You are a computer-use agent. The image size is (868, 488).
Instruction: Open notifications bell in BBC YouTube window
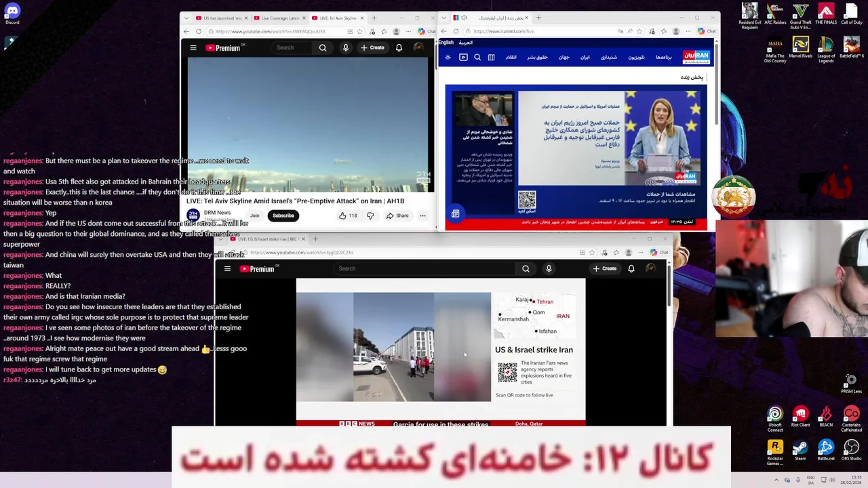[x=631, y=268]
